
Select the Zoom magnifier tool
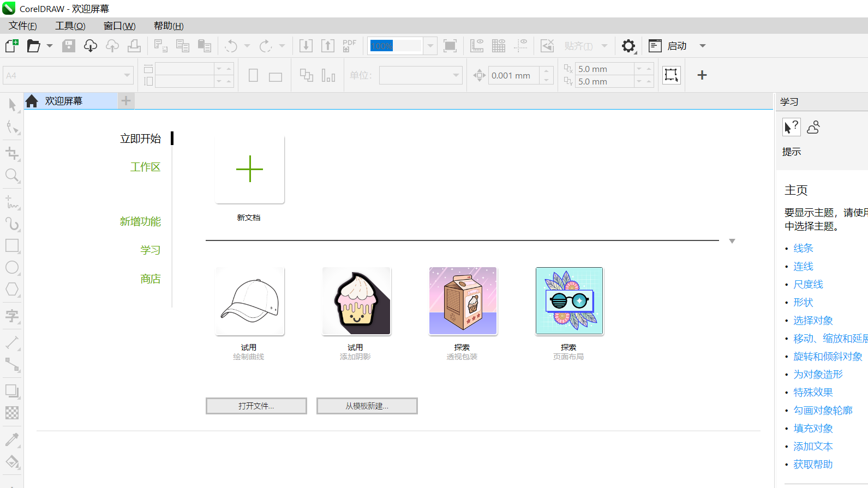pyautogui.click(x=12, y=175)
